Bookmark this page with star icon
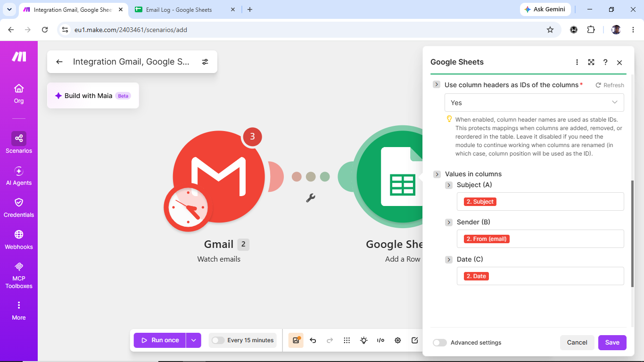The height and width of the screenshot is (362, 644). [x=550, y=30]
